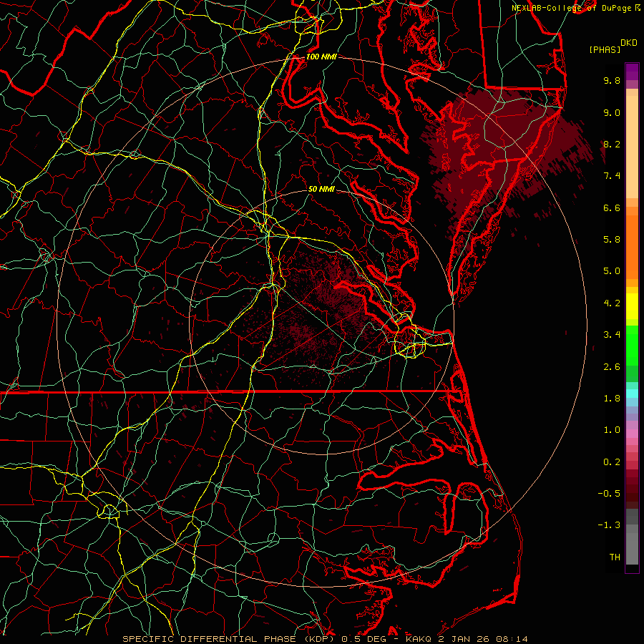Screen dimensions: 644x644
Task: Click the 8.2 scale value
Action: [612, 144]
